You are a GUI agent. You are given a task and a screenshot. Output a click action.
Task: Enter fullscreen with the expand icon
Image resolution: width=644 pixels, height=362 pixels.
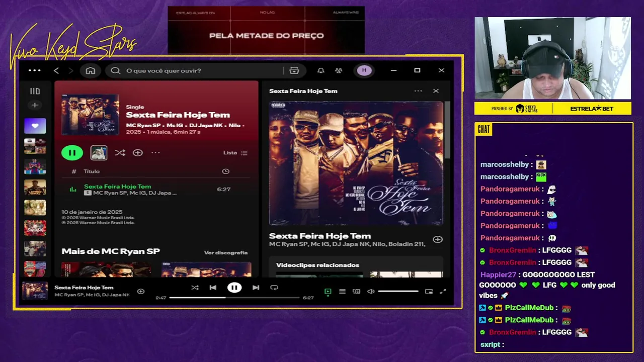click(443, 291)
